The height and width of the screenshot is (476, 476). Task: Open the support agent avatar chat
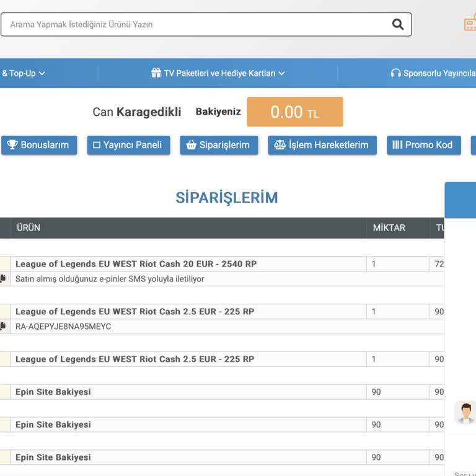[x=465, y=413]
